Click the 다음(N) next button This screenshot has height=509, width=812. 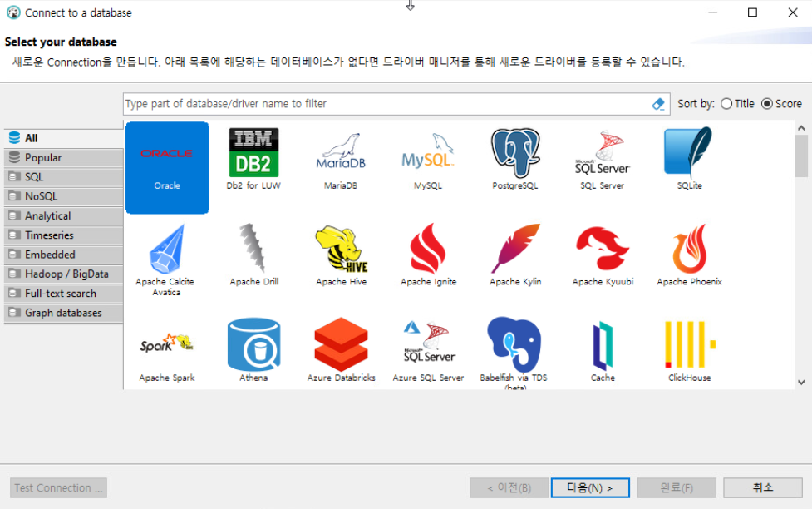[x=590, y=487]
